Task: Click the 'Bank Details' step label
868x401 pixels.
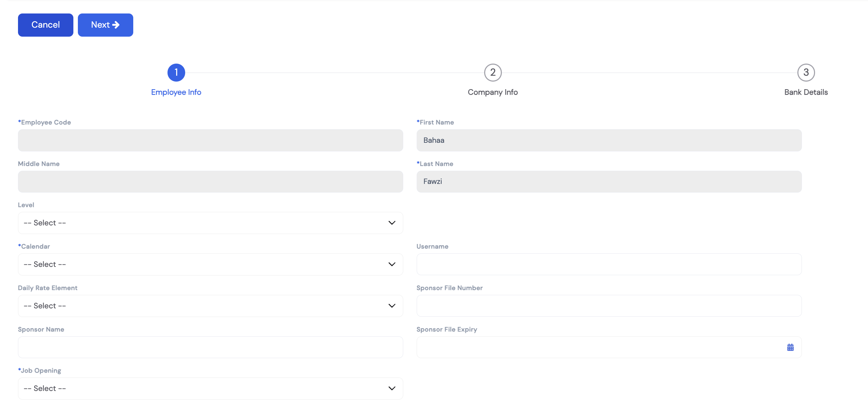Action: coord(806,92)
